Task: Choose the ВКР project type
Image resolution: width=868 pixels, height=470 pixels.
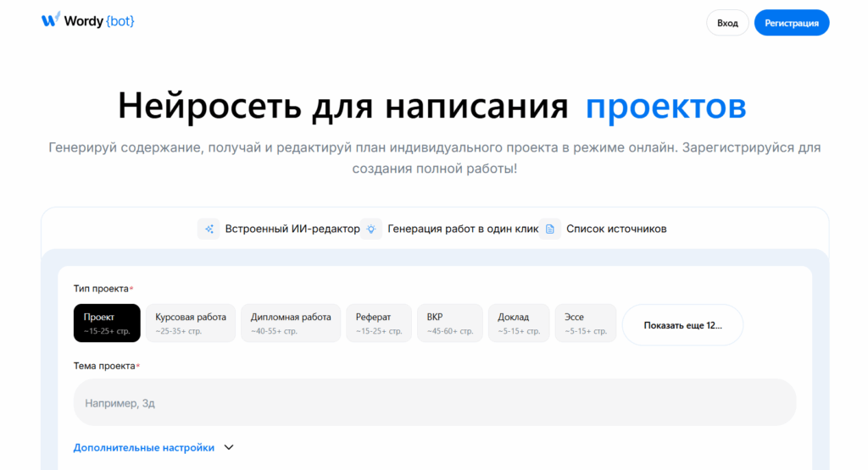Action: [450, 323]
